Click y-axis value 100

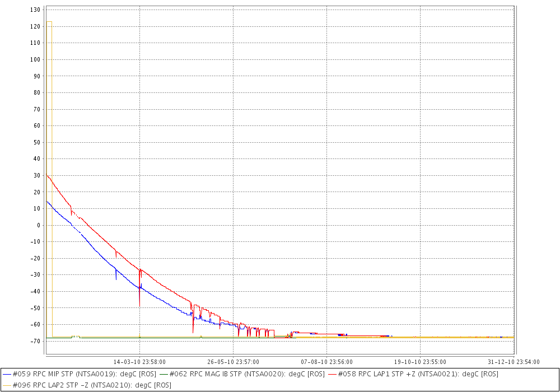pyautogui.click(x=35, y=59)
